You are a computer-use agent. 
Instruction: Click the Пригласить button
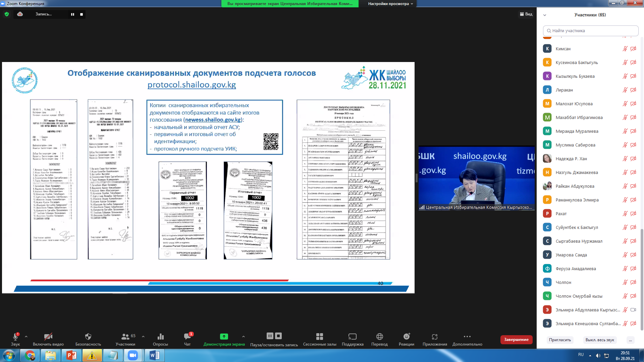(560, 340)
